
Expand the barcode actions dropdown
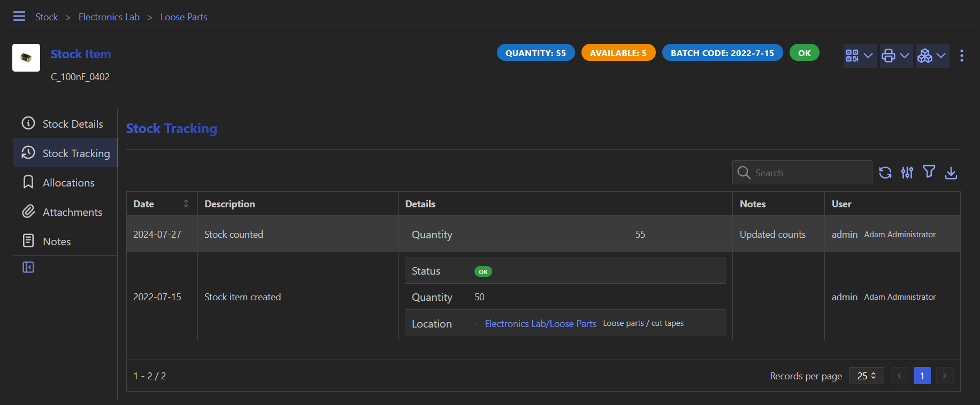(x=859, y=56)
